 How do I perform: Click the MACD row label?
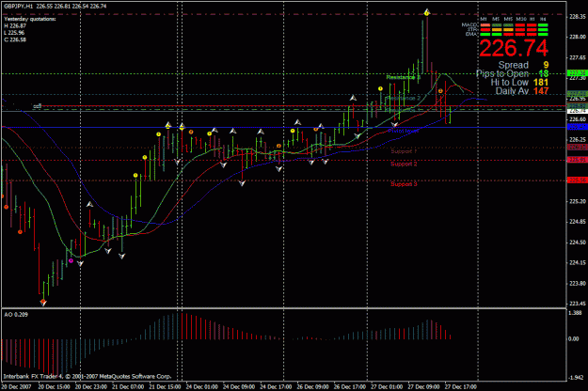pos(470,25)
